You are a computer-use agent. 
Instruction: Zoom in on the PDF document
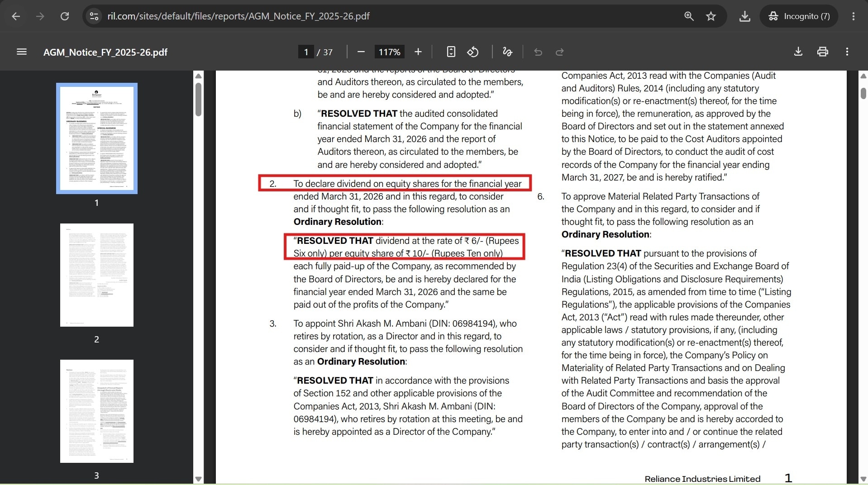click(x=418, y=52)
